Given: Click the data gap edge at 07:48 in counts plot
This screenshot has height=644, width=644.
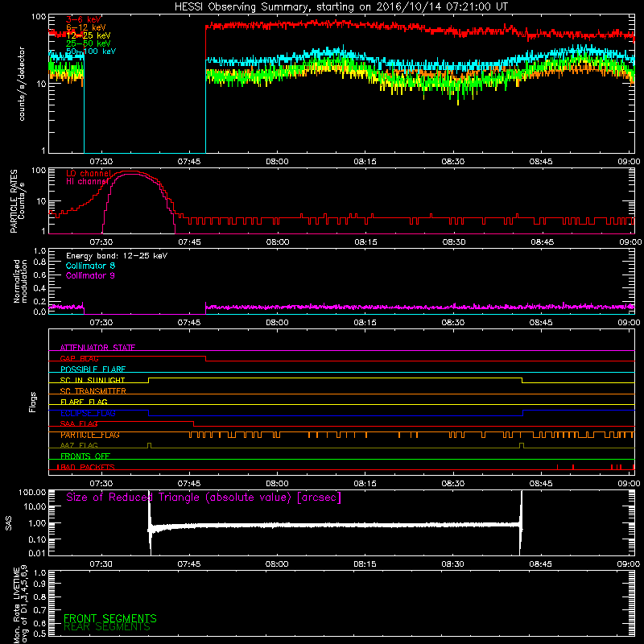Looking at the screenshot, I should (x=206, y=89).
